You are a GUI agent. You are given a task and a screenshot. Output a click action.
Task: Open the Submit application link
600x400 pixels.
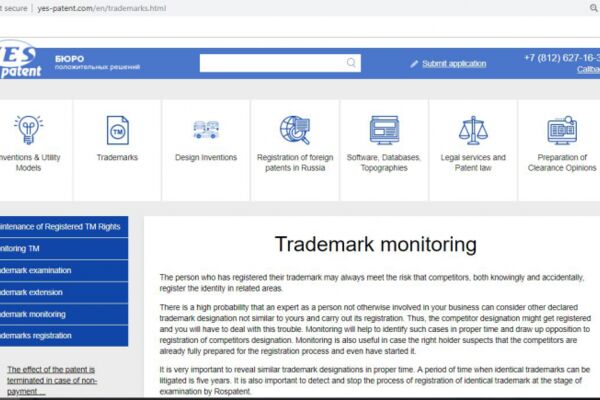tap(454, 64)
